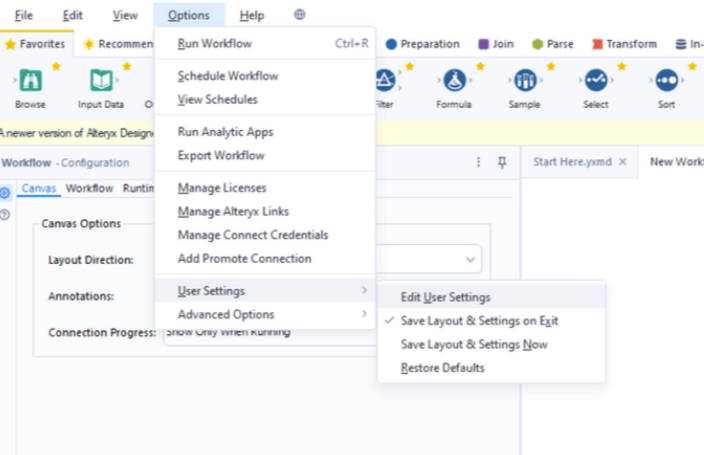
Task: Select the Select tool icon
Action: tap(596, 81)
